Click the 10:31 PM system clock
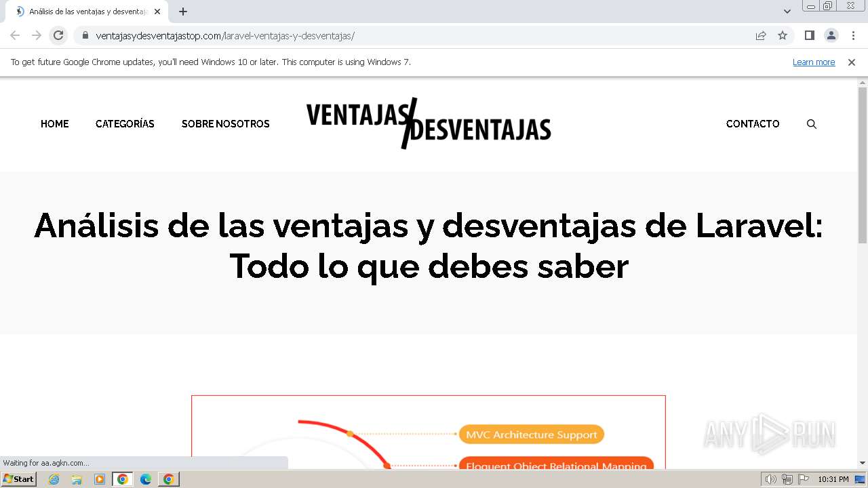The height and width of the screenshot is (488, 868). 833,479
